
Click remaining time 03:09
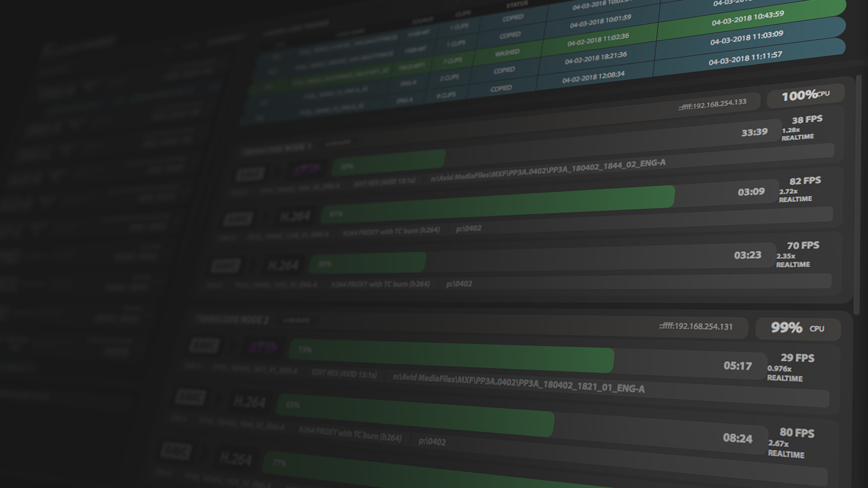(x=751, y=192)
